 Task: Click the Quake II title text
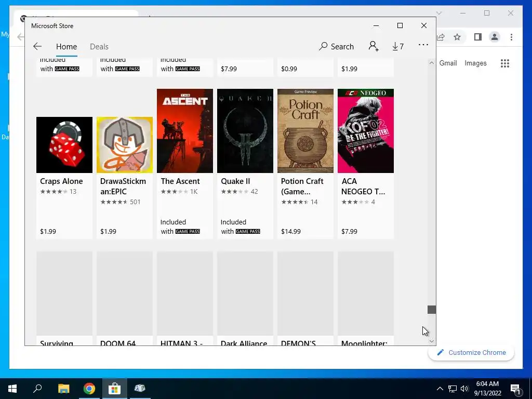tap(235, 181)
